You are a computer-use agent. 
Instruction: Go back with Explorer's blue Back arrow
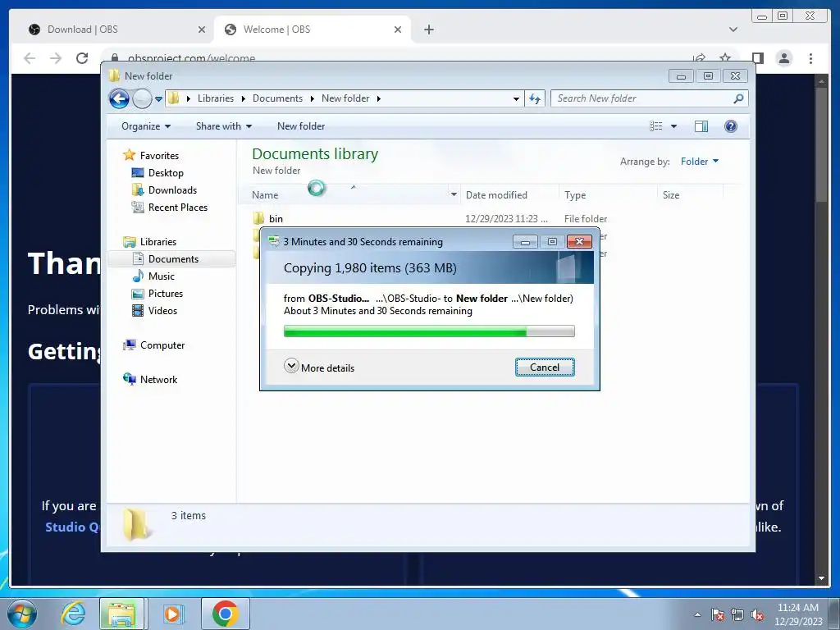pos(119,98)
